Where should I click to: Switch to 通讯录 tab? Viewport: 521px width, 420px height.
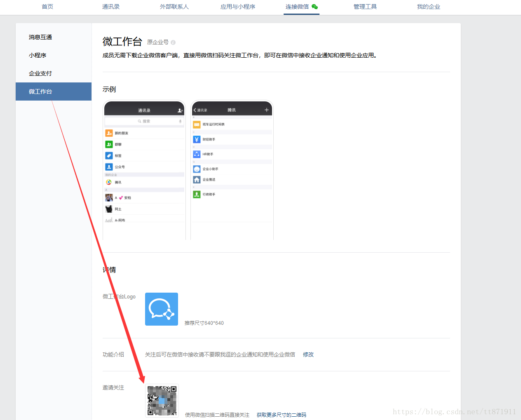coord(111,7)
